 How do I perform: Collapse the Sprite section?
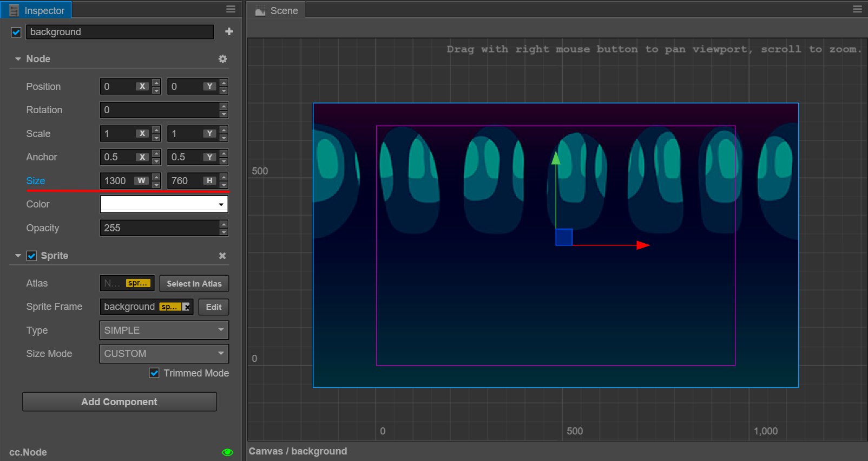coord(18,256)
